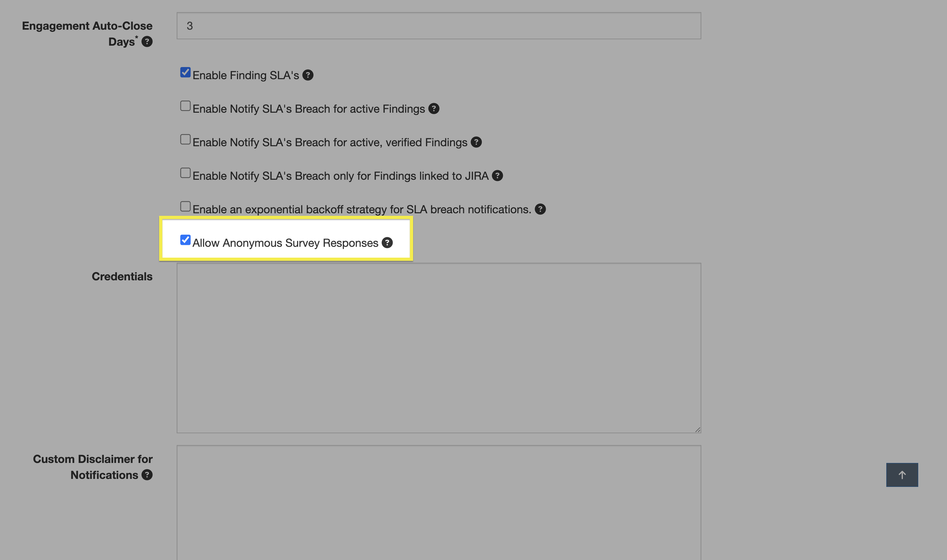Viewport: 947px width, 560px height.
Task: Tick the exponential backoff strategy checkbox
Action: point(185,207)
